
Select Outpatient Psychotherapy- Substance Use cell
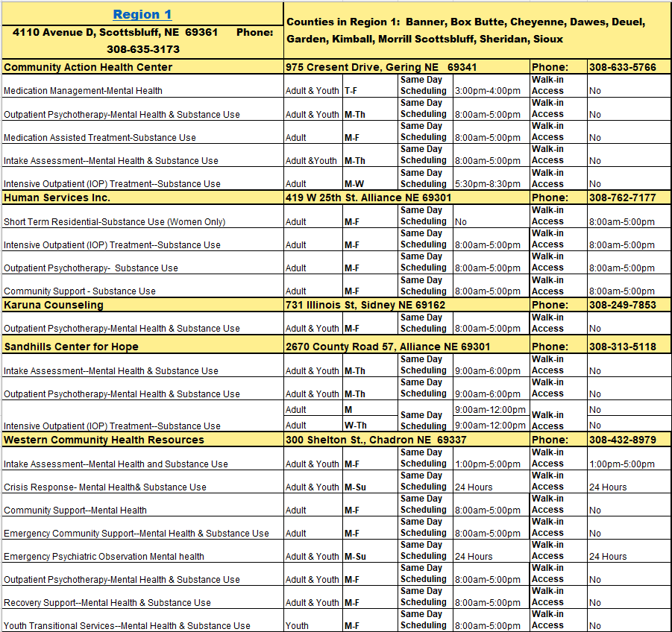coord(142,262)
